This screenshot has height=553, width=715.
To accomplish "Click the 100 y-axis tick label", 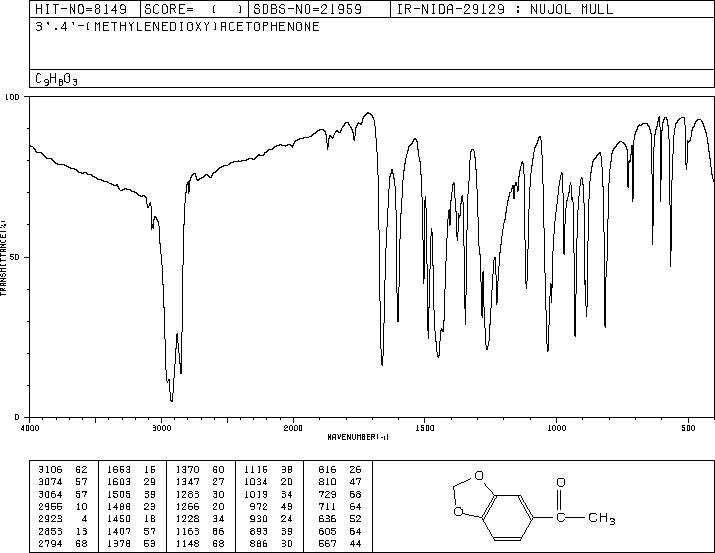I will tap(12, 97).
